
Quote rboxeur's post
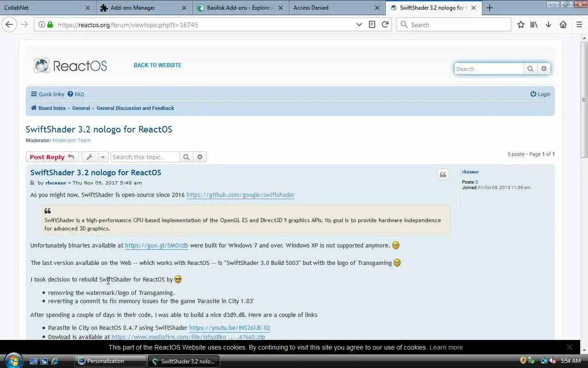coord(443,175)
